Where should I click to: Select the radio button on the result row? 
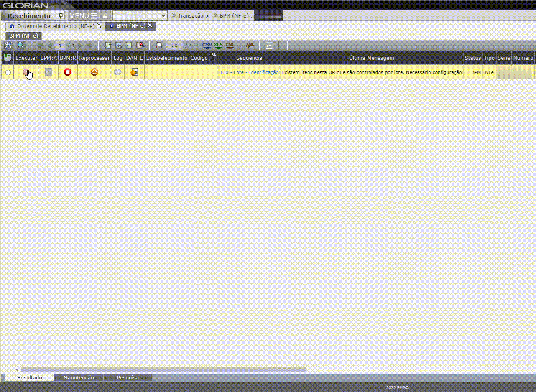[x=7, y=72]
